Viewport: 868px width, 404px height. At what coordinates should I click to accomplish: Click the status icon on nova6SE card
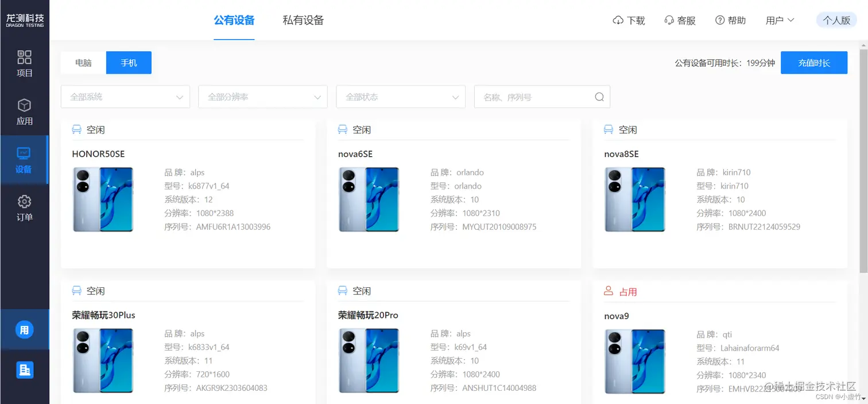click(x=343, y=130)
